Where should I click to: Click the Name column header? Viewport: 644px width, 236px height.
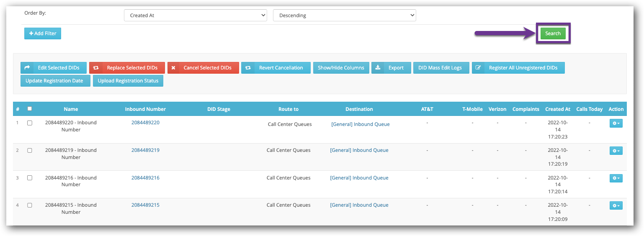pyautogui.click(x=71, y=109)
